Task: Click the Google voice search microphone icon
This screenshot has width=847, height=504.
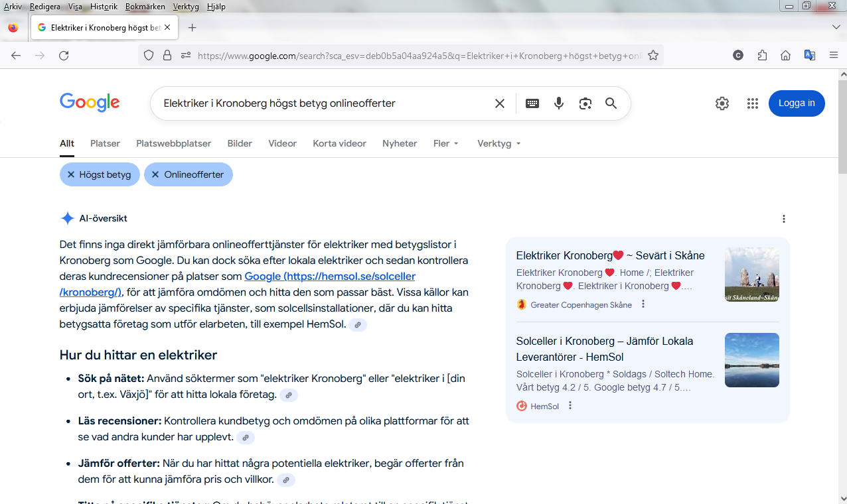Action: click(559, 103)
